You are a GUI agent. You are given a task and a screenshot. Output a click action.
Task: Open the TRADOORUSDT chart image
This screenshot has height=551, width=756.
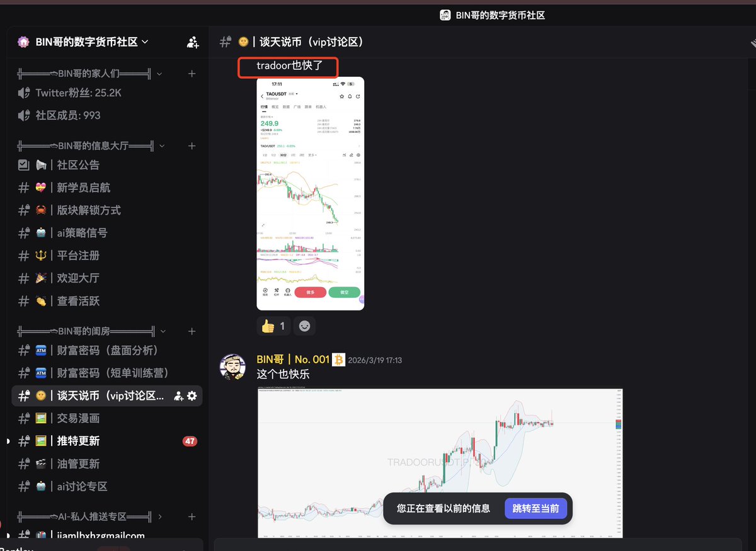(440, 463)
